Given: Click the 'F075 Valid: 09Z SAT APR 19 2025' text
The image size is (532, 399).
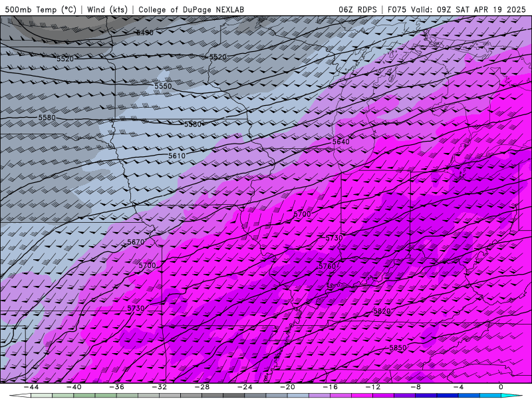Looking at the screenshot, I should click(456, 9).
